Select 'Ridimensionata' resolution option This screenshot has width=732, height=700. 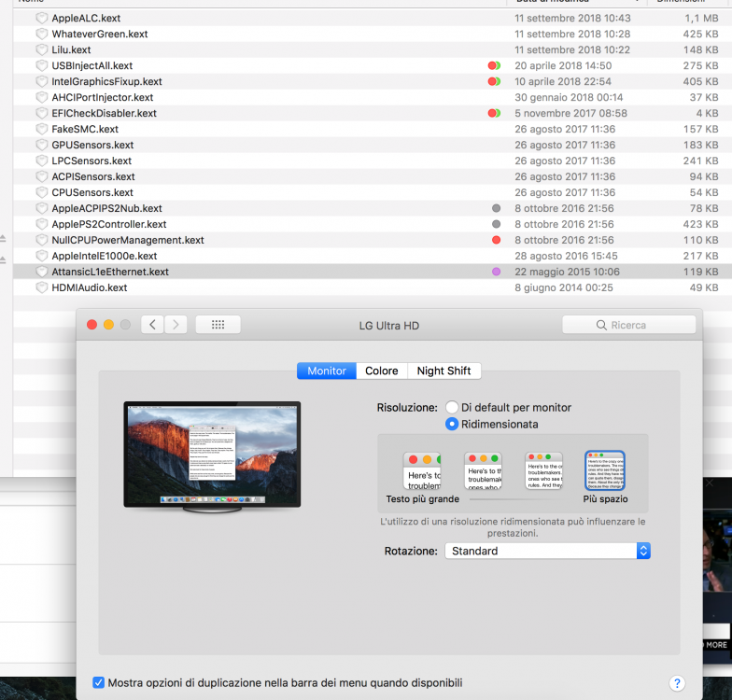(452, 424)
